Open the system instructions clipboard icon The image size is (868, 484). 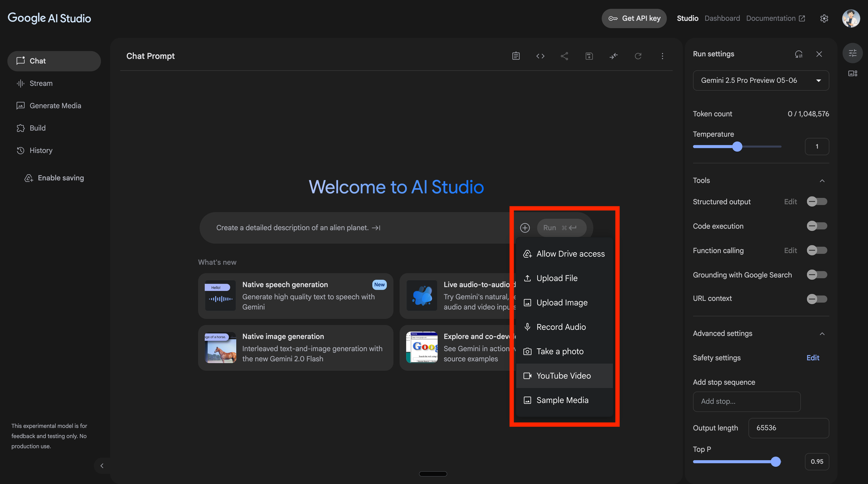point(516,56)
